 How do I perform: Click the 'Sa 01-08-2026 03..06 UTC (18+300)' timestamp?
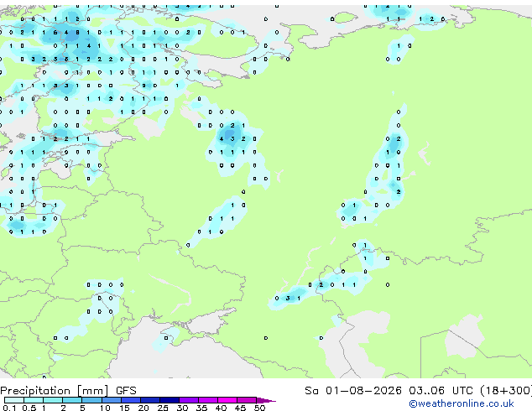pyautogui.click(x=418, y=391)
